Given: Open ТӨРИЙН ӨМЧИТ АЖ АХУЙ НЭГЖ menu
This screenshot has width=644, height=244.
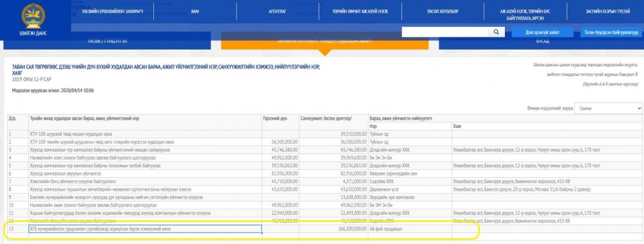Looking at the screenshot, I should [x=360, y=12].
